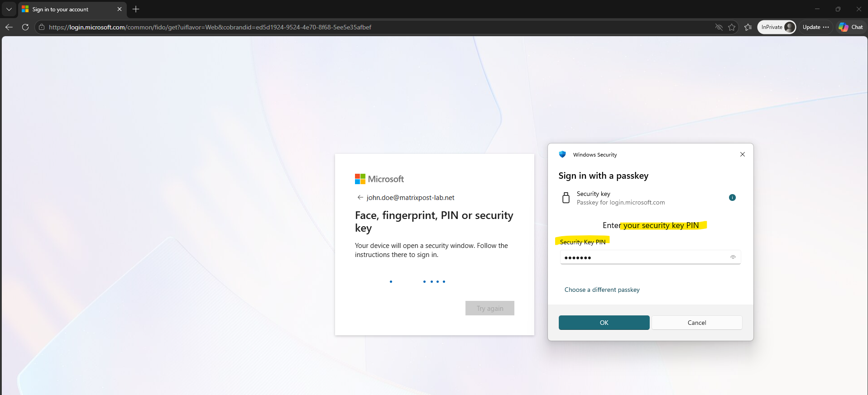Screen dimensions: 868x395
Task: Reveal the Security Key PIN characters
Action: (x=733, y=257)
